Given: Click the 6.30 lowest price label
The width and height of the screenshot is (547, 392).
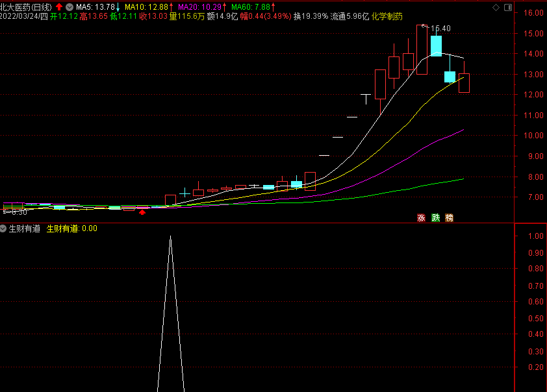Looking at the screenshot, I should click(x=19, y=212).
